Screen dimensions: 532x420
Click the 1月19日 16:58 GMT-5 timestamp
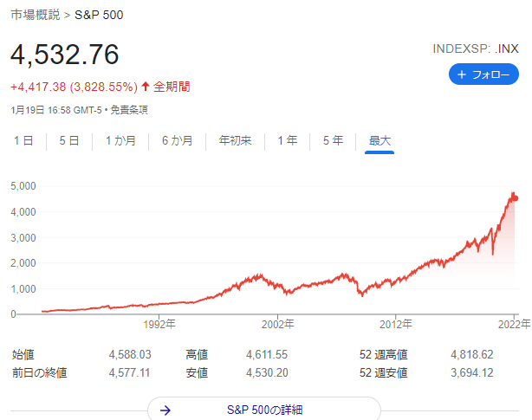[56, 110]
